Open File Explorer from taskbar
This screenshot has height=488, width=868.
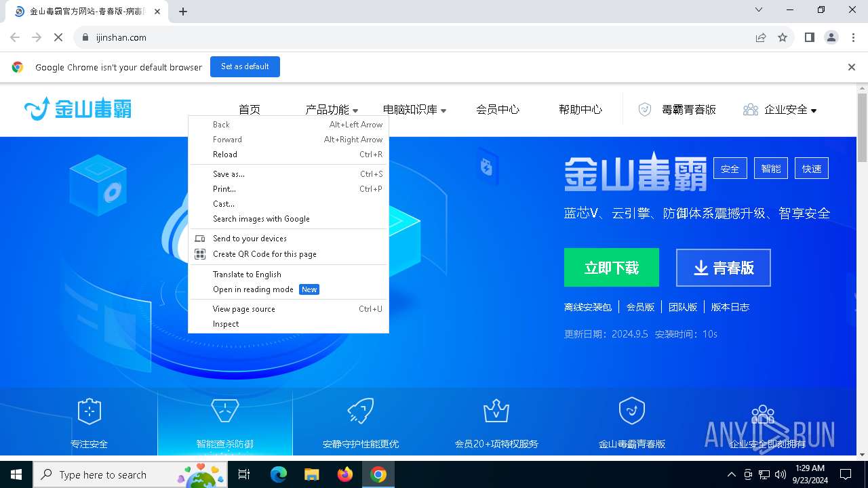pos(312,474)
